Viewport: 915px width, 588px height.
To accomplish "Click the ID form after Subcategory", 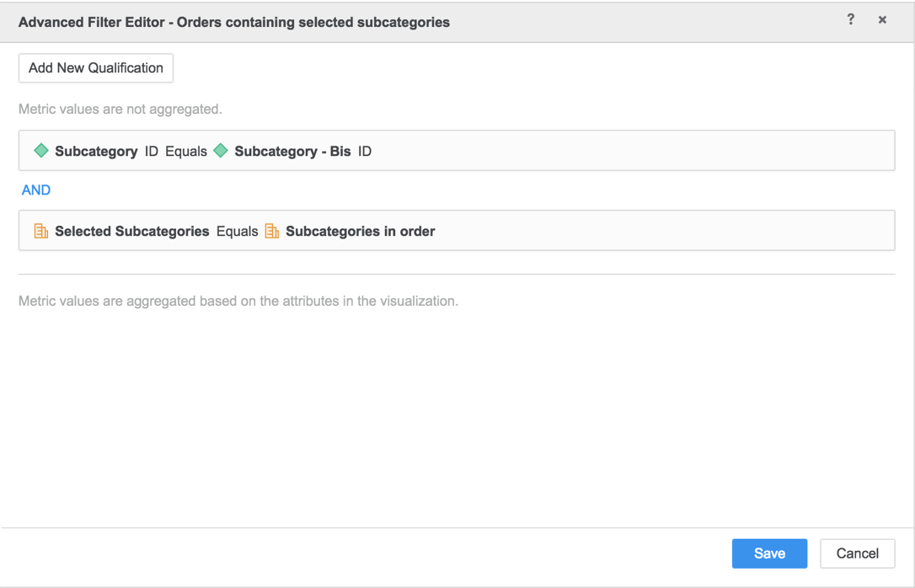I will [x=152, y=151].
